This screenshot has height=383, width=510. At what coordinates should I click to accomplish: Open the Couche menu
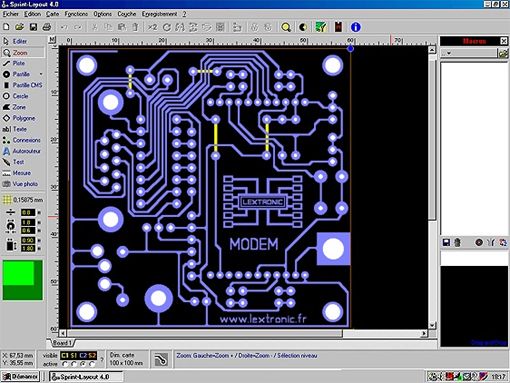point(127,14)
